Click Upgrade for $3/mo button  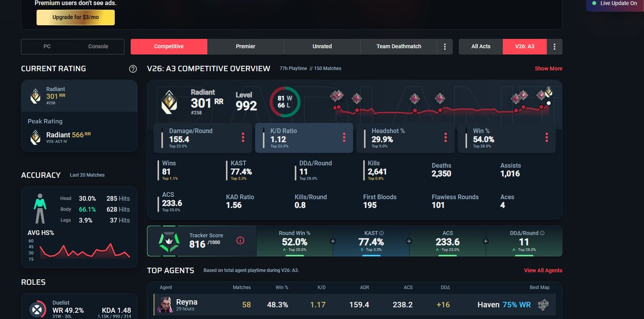coord(76,17)
